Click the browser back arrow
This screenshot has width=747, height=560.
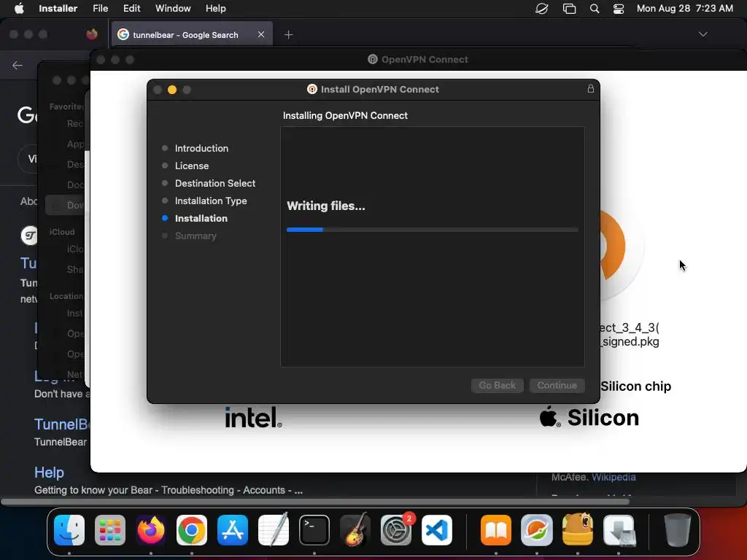click(x=18, y=65)
